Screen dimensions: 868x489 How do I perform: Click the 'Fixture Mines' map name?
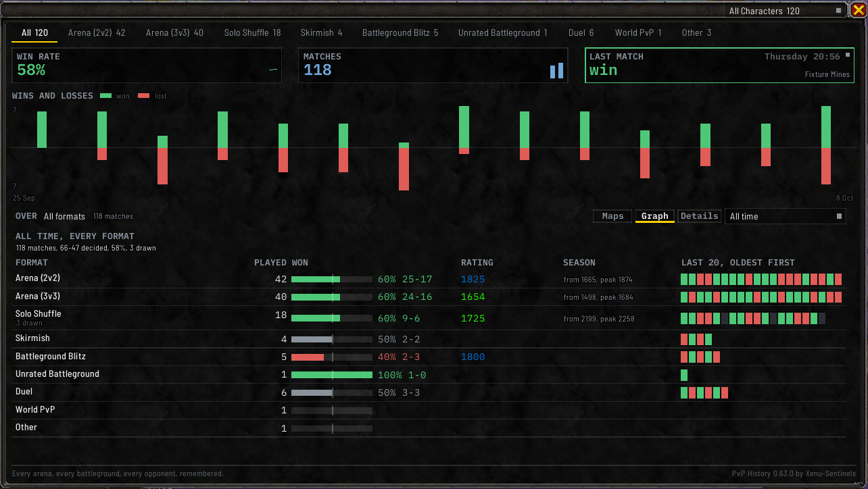(827, 74)
